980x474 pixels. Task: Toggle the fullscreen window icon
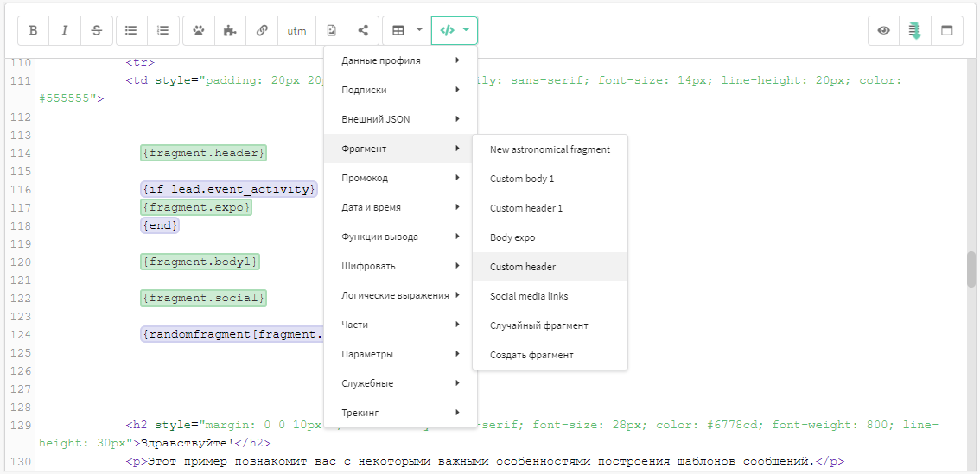[x=947, y=30]
